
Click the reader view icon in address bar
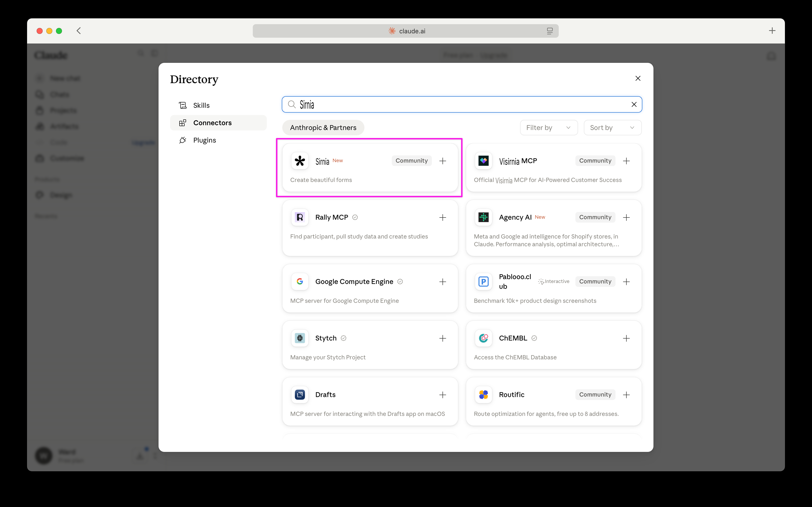pyautogui.click(x=550, y=31)
